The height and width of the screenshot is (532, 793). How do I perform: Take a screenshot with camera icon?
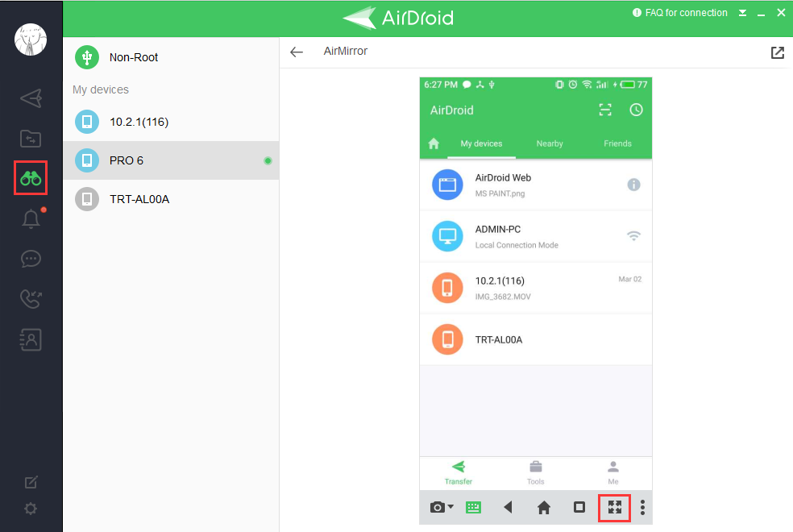pyautogui.click(x=437, y=507)
